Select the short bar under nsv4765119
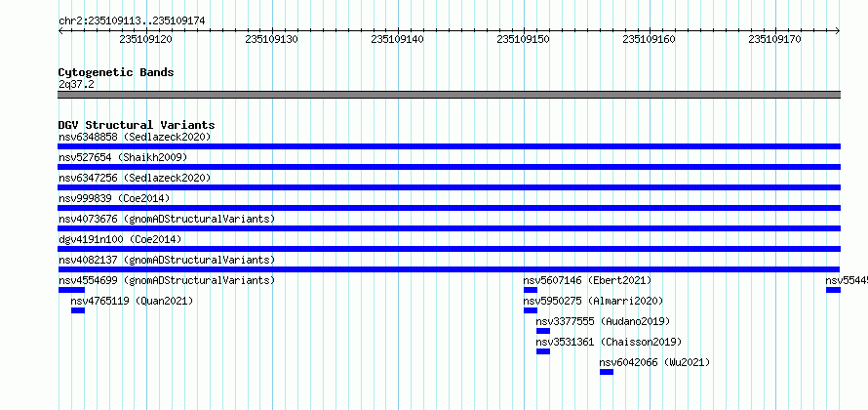This screenshot has height=410, width=868. click(78, 310)
